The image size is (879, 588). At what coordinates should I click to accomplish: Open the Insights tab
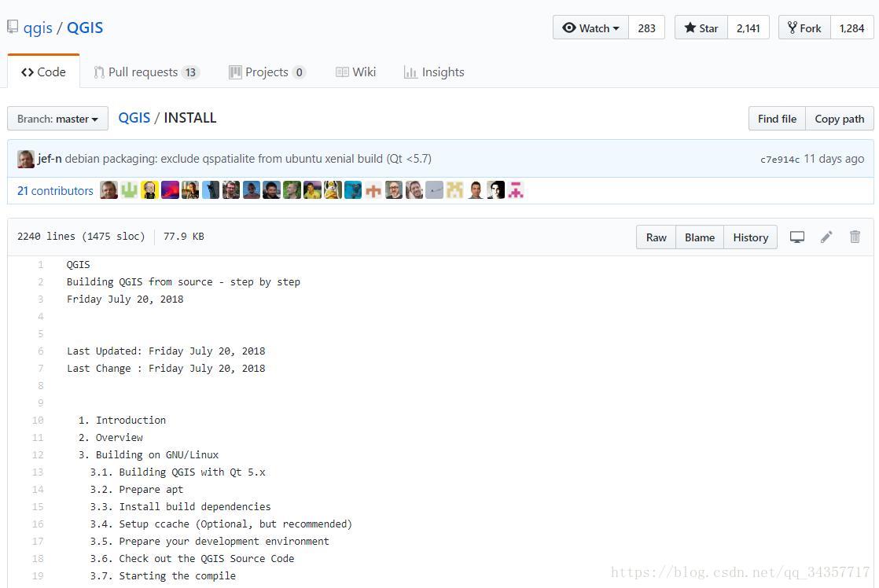coord(434,72)
